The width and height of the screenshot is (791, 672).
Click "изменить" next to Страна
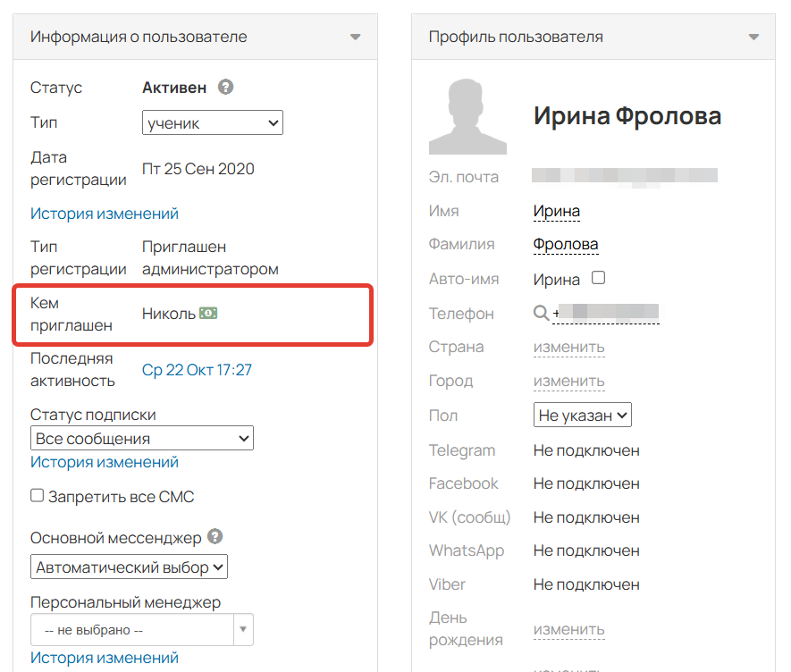click(569, 347)
